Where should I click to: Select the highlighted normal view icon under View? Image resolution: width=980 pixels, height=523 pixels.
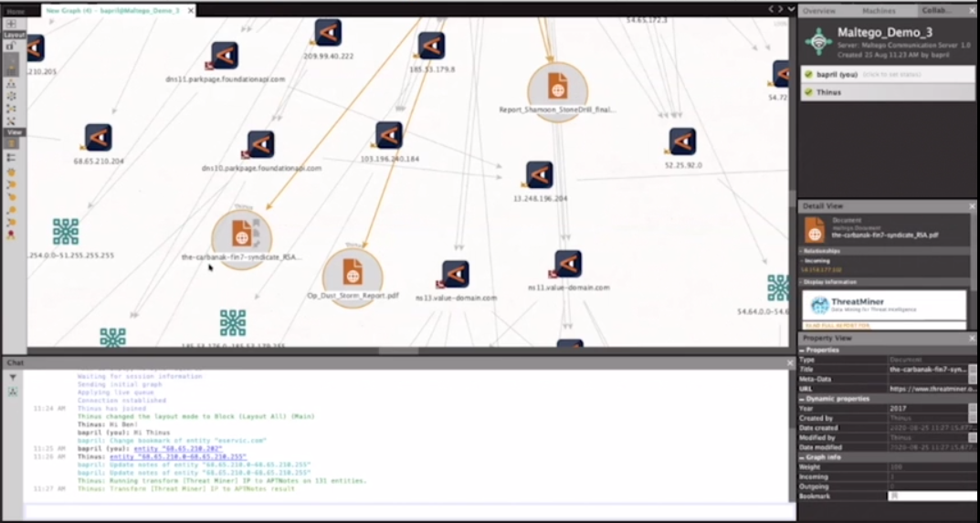click(x=11, y=143)
